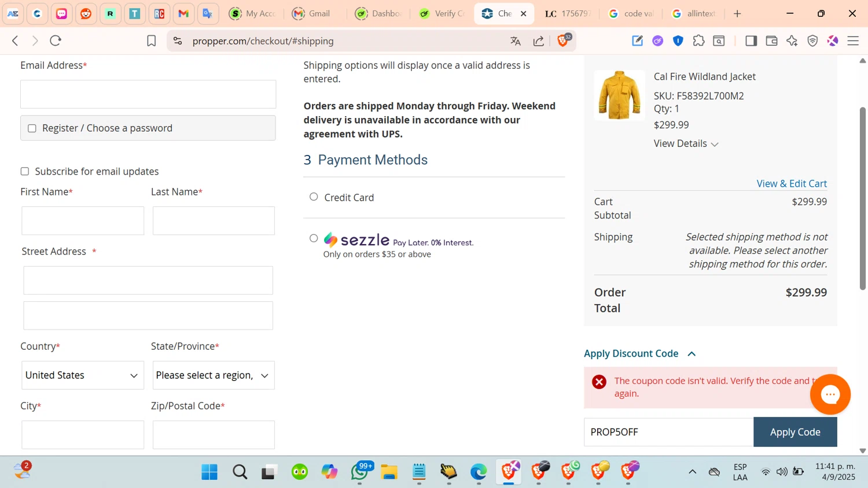Click the pinned Google Translate tab icon
This screenshot has height=488, width=868.
click(x=208, y=13)
